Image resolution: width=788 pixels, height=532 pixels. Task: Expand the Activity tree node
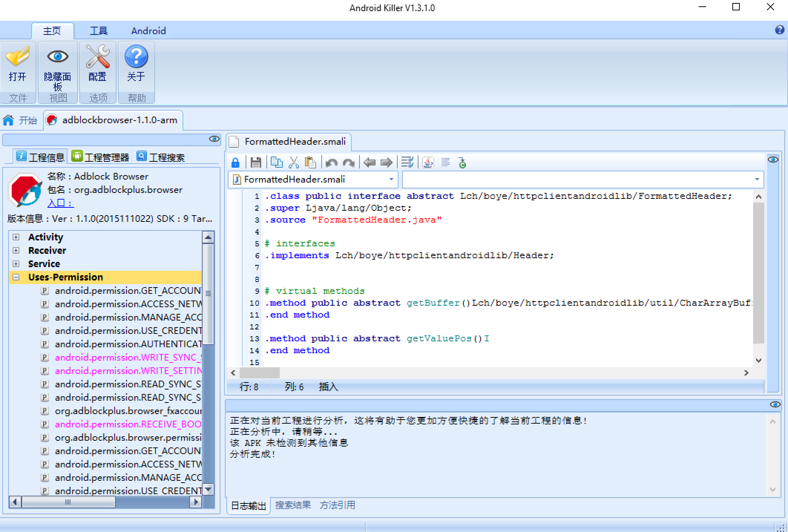16,237
